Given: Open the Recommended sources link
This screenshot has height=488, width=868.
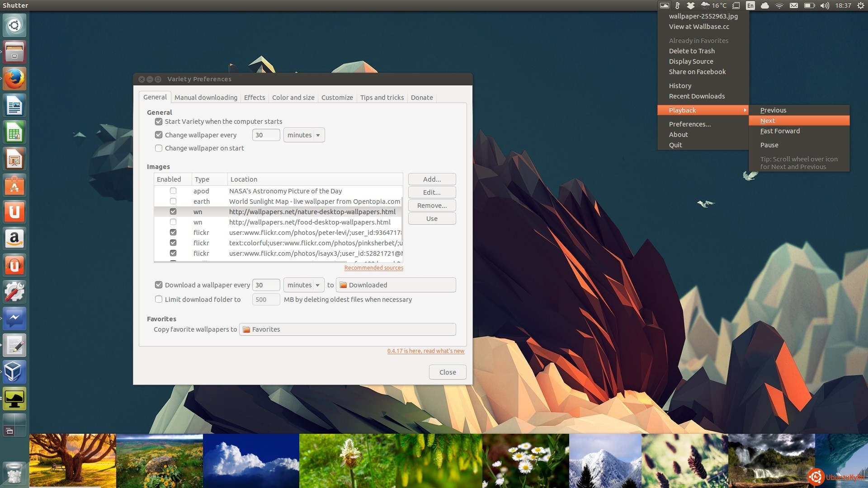Looking at the screenshot, I should coord(373,268).
